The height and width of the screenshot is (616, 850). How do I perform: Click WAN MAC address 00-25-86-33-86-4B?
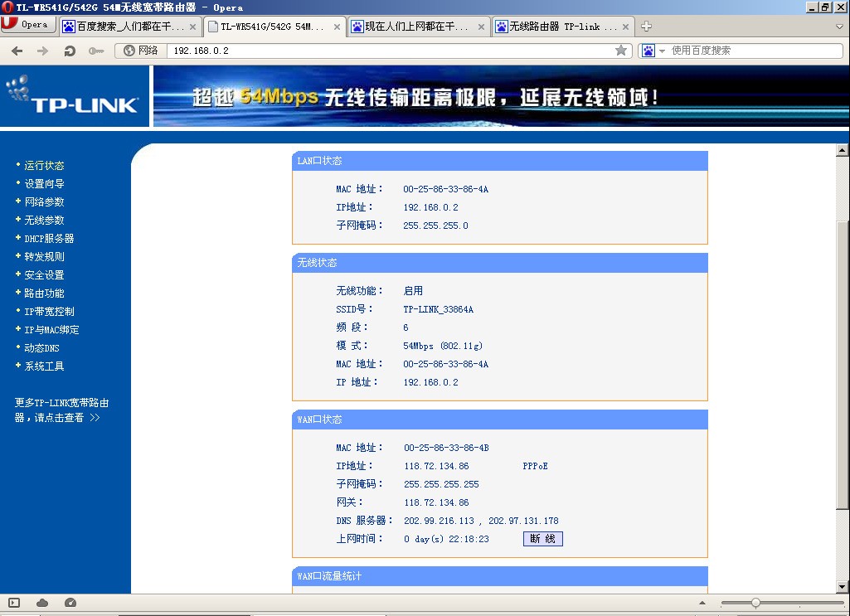pyautogui.click(x=446, y=448)
